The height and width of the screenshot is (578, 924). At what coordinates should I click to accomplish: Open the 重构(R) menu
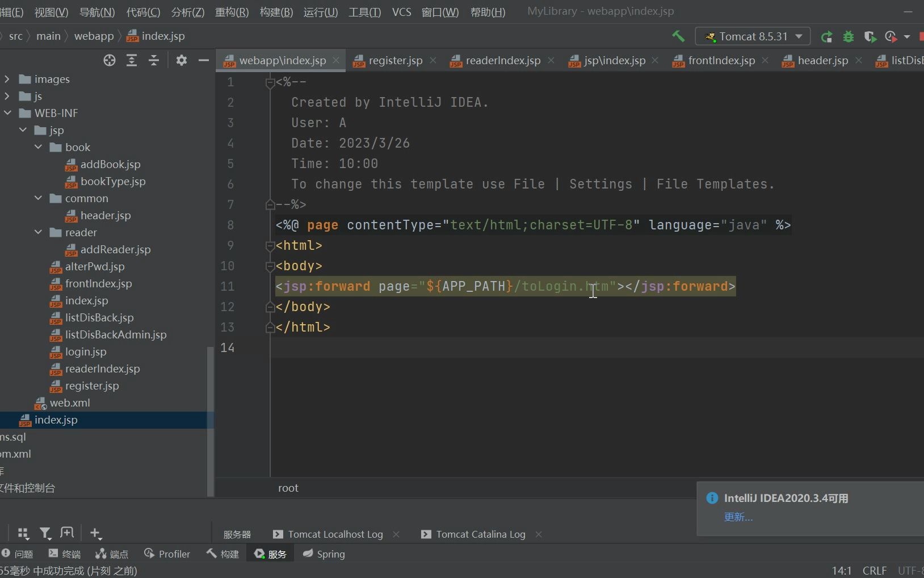232,12
